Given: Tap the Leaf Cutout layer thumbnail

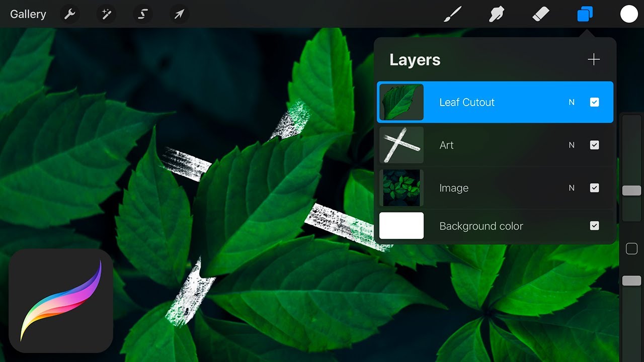Looking at the screenshot, I should pos(401,102).
